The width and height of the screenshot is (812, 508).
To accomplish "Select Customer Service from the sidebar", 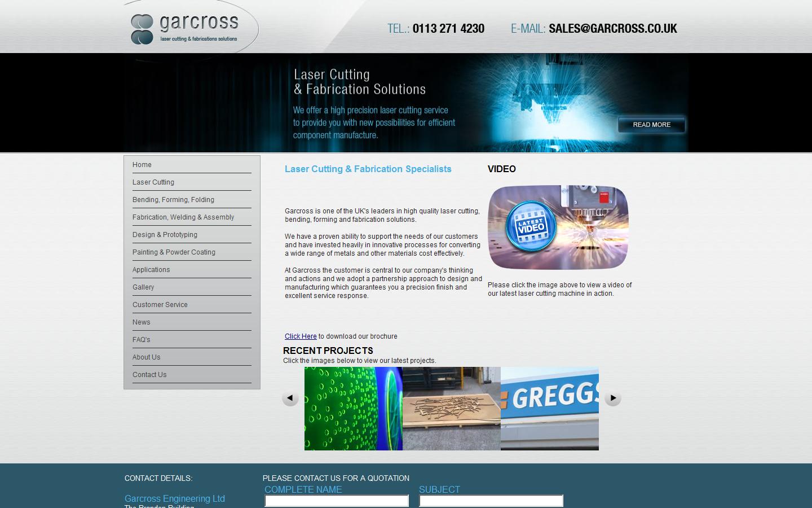I will pyautogui.click(x=160, y=304).
